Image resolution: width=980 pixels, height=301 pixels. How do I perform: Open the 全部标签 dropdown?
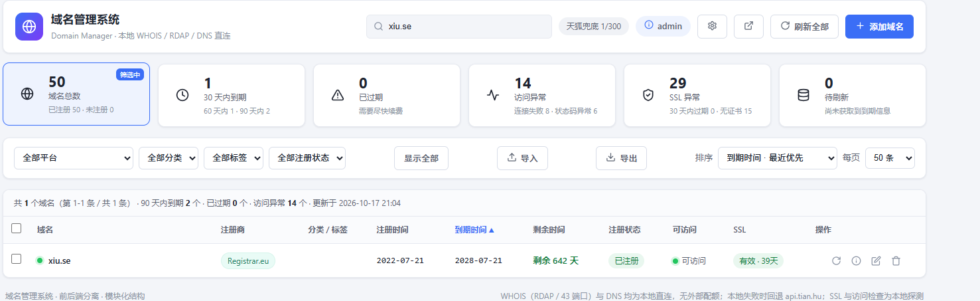click(x=234, y=158)
